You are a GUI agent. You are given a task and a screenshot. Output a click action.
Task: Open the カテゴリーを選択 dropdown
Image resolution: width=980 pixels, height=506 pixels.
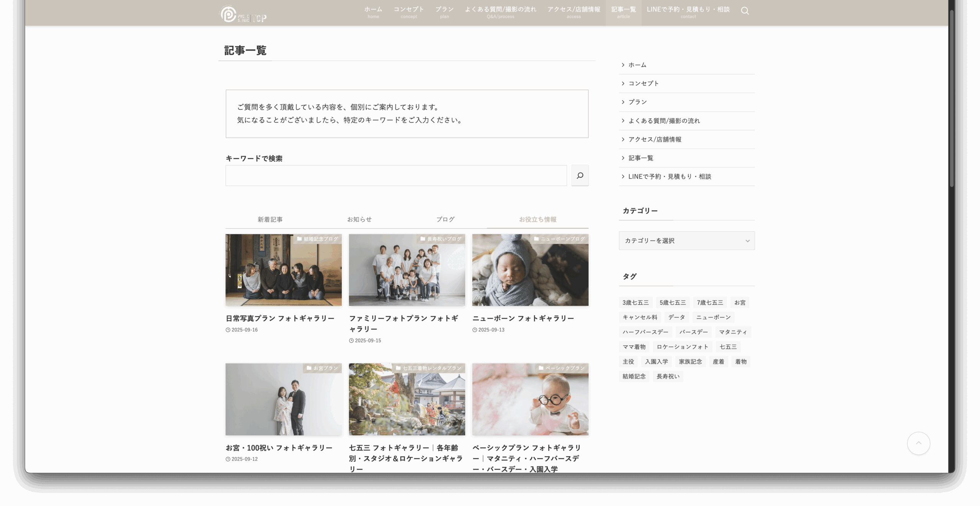[x=687, y=241]
